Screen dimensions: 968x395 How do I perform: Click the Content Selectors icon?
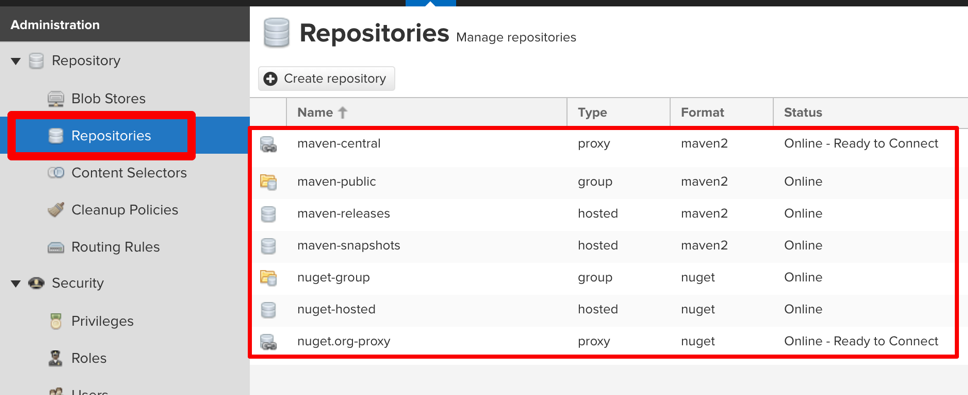56,173
